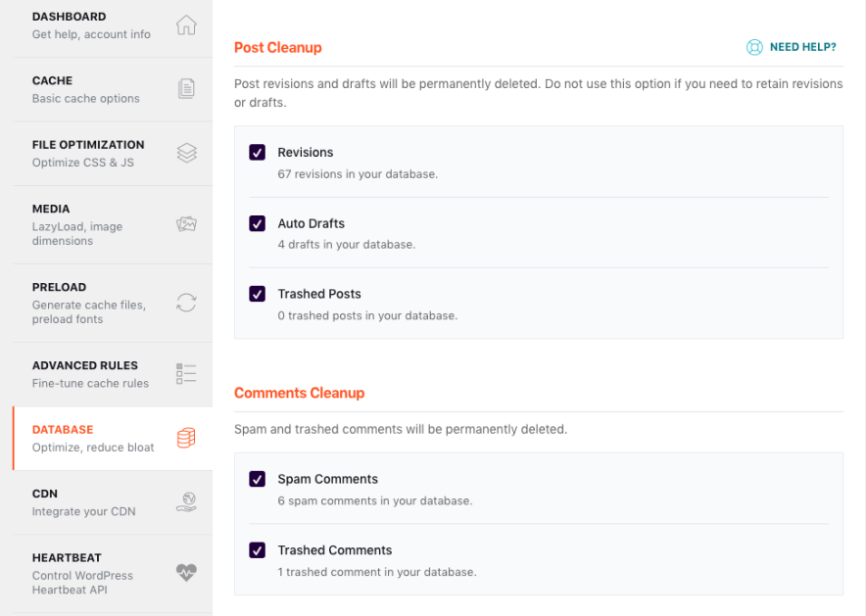Select the Dashboard home icon
Screen dimensions: 866x616
coord(186,24)
